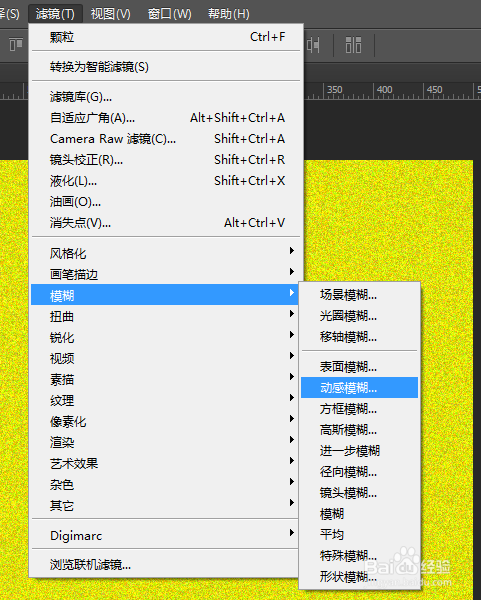Image resolution: width=481 pixels, height=600 pixels.
Task: Choose 镜头校正(R)... option
Action: (165, 160)
